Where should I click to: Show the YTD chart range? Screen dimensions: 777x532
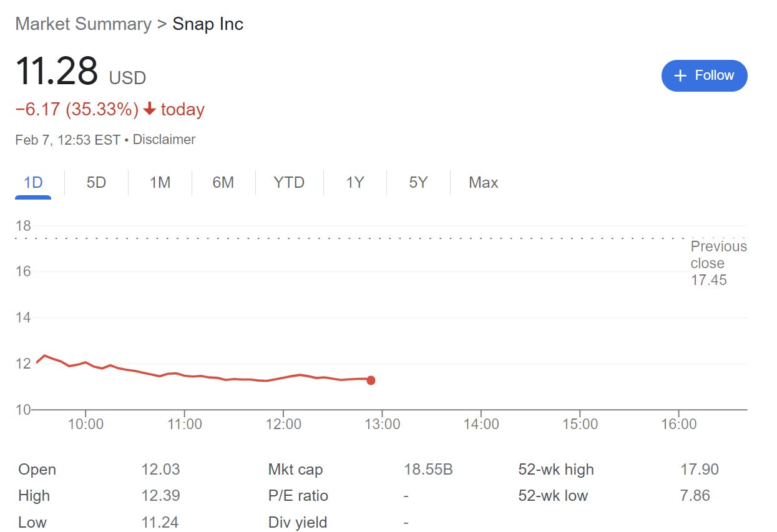pyautogui.click(x=289, y=183)
